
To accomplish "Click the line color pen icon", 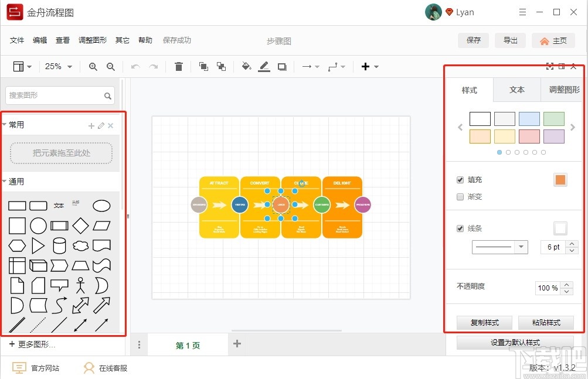I will point(264,66).
